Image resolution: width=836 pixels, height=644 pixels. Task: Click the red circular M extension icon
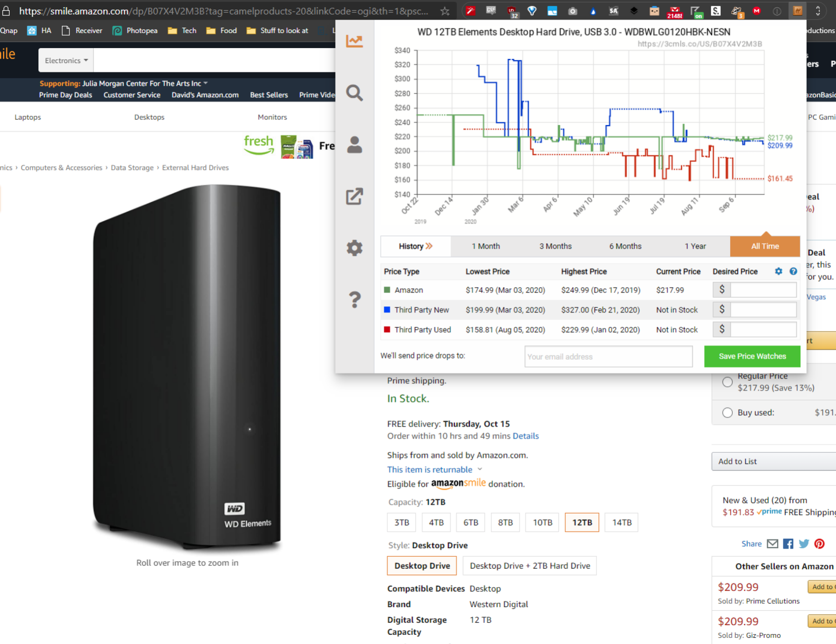click(757, 11)
